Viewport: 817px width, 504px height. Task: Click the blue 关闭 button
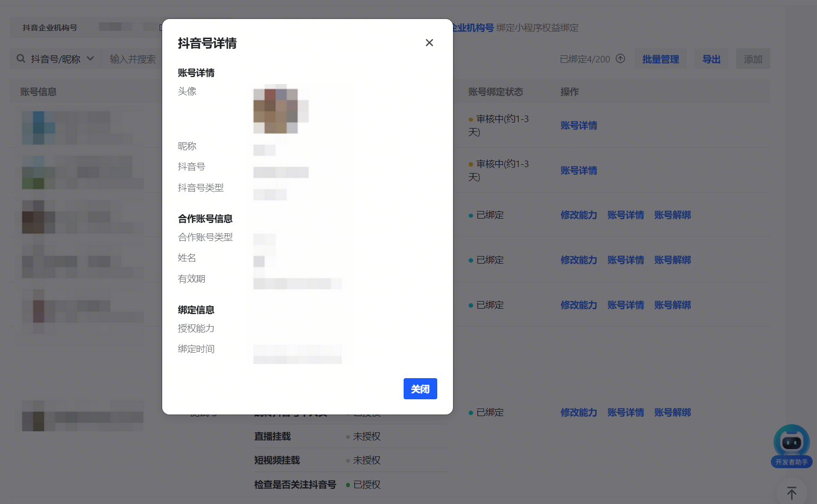tap(420, 389)
